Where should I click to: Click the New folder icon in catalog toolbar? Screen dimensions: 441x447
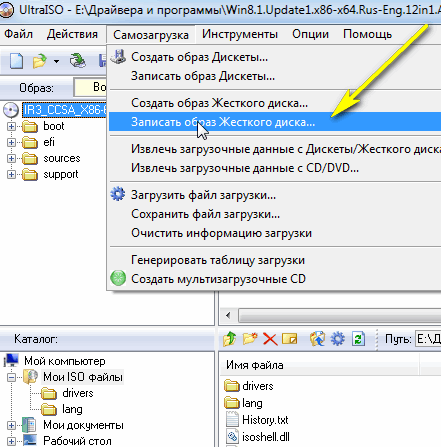(250, 339)
